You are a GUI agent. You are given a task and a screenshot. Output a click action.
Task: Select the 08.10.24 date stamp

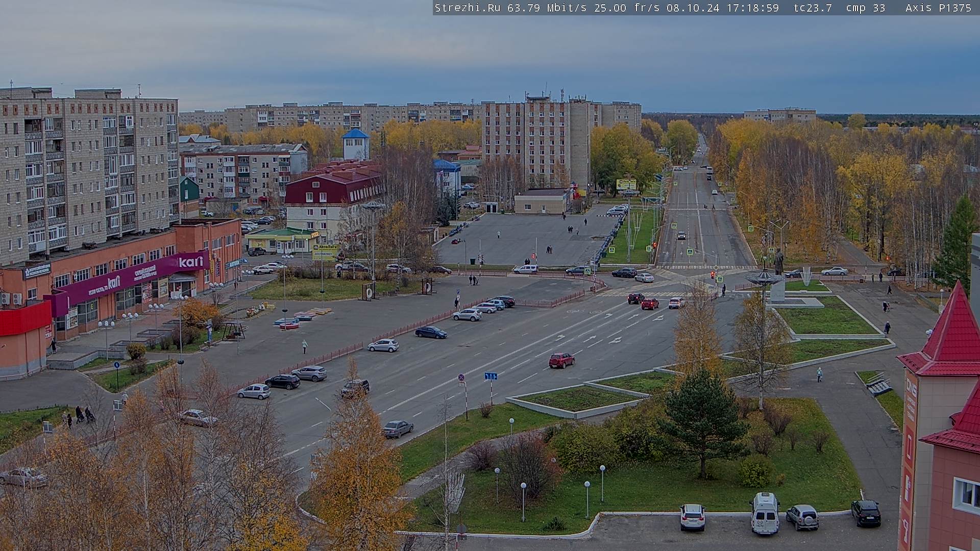click(x=693, y=8)
